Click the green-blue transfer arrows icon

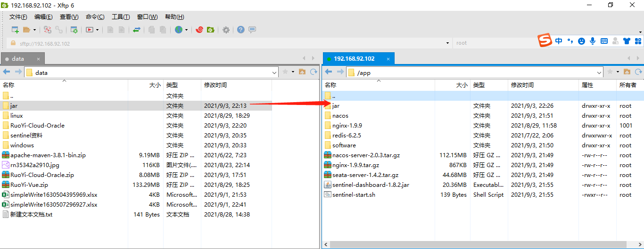click(137, 30)
